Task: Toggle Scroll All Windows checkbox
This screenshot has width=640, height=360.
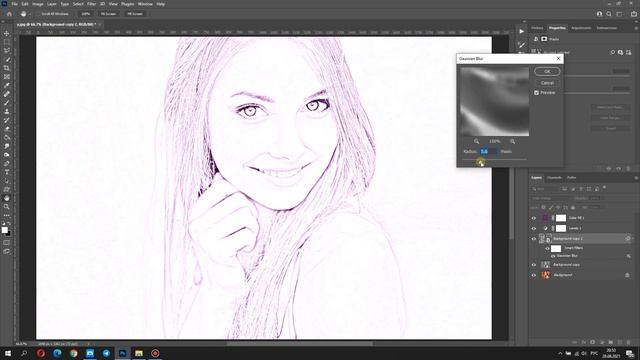Action: click(39, 14)
